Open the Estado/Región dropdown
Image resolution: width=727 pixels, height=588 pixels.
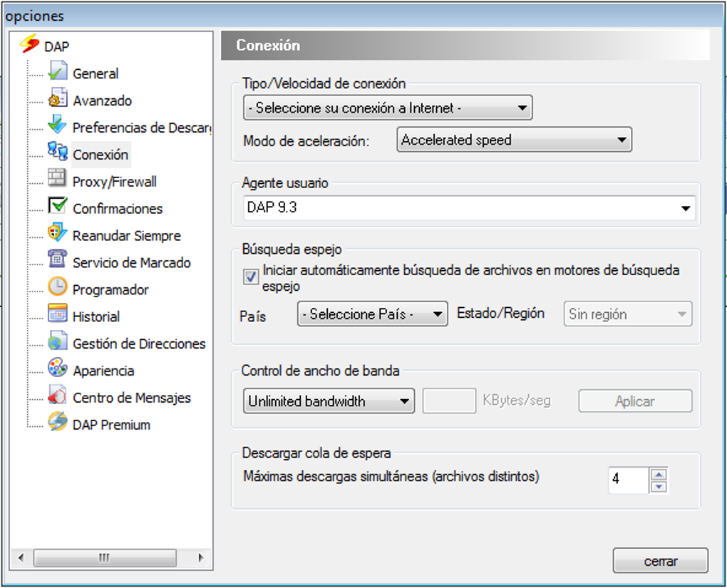[x=628, y=314]
